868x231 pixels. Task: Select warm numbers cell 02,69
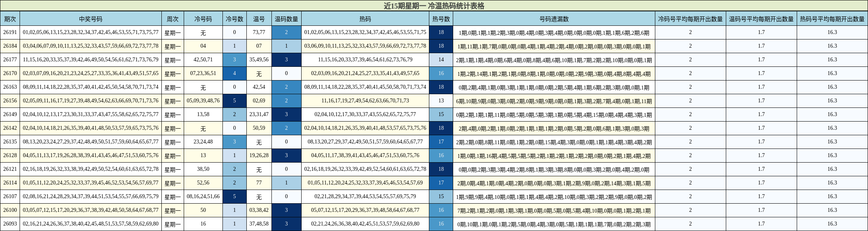(259, 101)
